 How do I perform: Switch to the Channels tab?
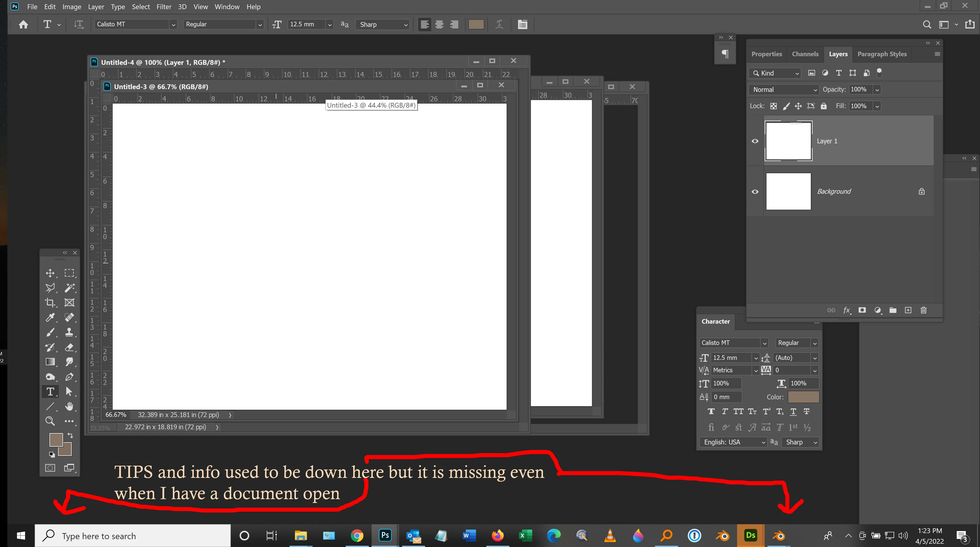805,54
